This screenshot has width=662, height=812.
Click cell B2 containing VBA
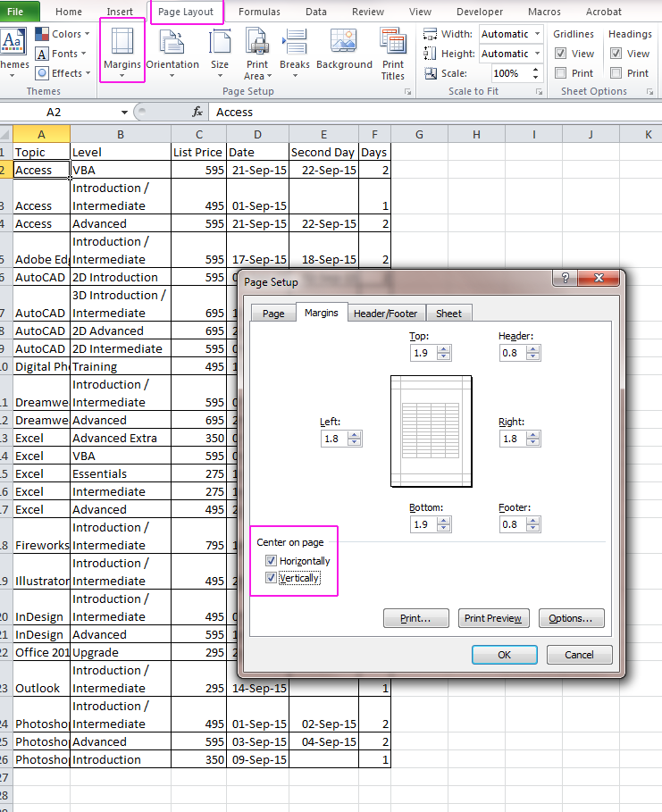tap(121, 170)
